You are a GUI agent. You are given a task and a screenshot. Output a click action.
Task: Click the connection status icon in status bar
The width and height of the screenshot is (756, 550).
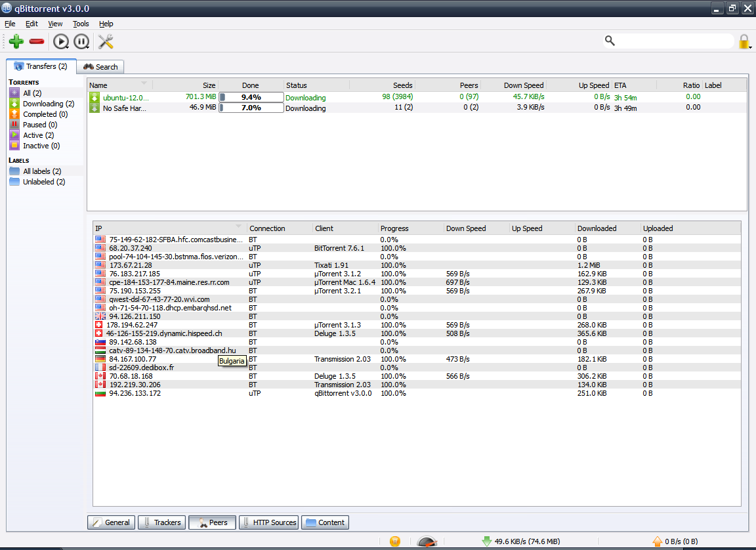tap(395, 541)
